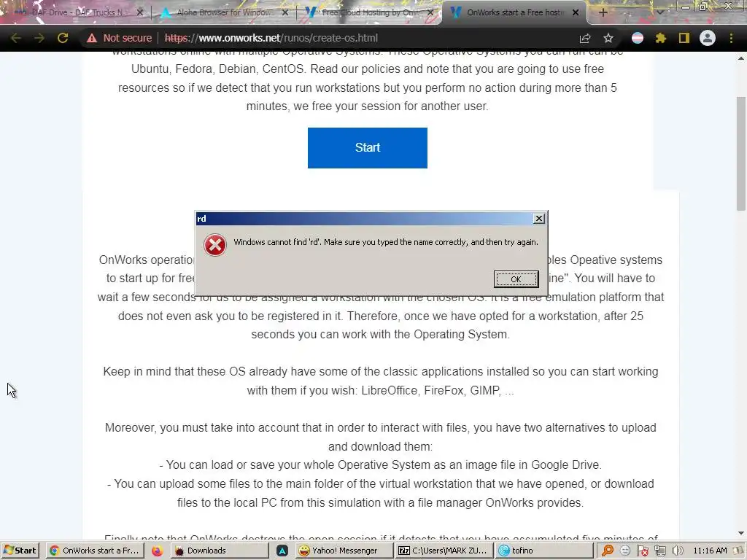The image size is (747, 560).
Task: Click the onworks.net URL in the address bar
Action: tap(271, 38)
